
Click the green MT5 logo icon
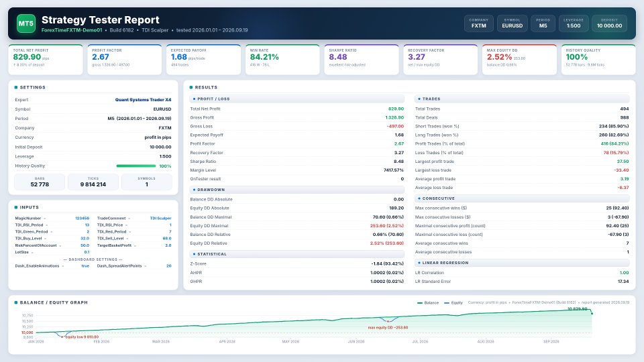pyautogui.click(x=26, y=23)
